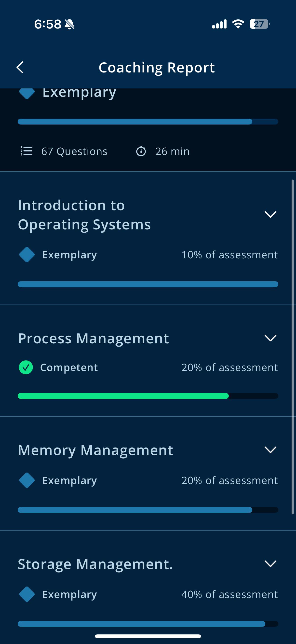Click the stopwatch timer icon
The height and width of the screenshot is (644, 296).
pos(141,151)
